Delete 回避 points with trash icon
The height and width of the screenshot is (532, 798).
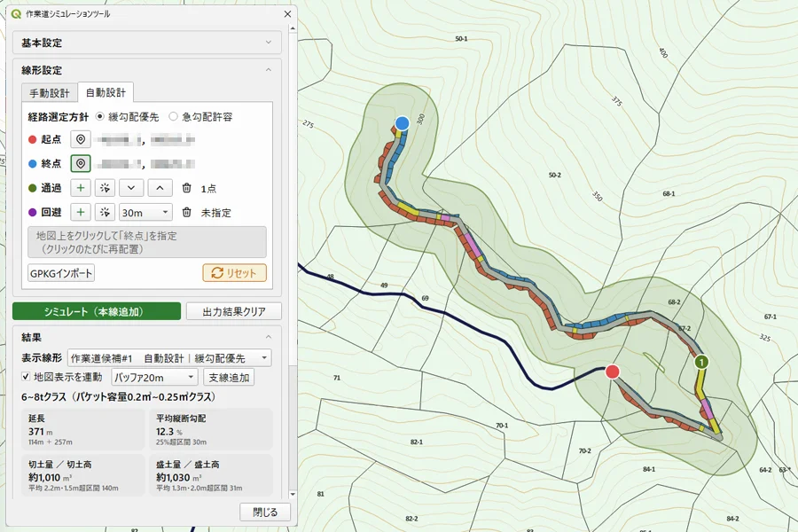(x=187, y=212)
